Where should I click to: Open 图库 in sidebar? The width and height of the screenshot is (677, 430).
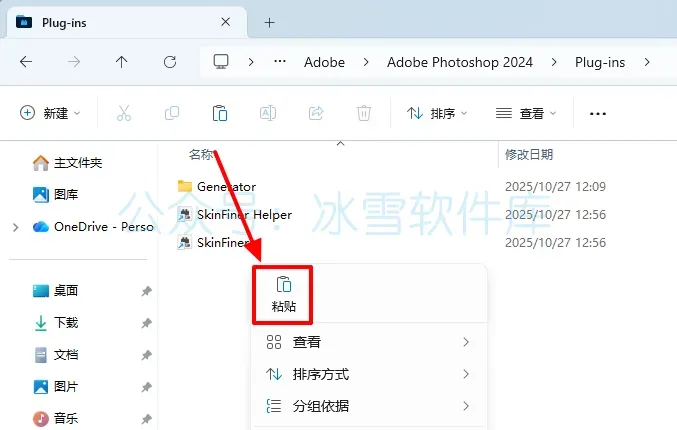[55, 194]
